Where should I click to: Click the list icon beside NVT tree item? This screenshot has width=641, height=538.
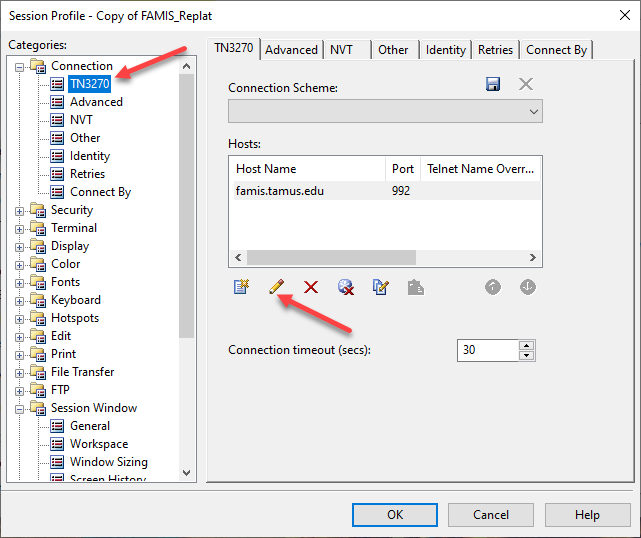coord(57,120)
